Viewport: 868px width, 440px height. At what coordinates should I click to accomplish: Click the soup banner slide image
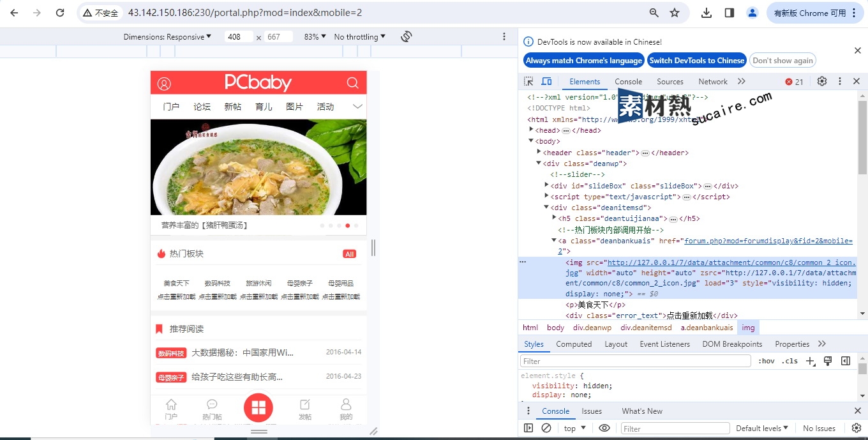coord(258,167)
